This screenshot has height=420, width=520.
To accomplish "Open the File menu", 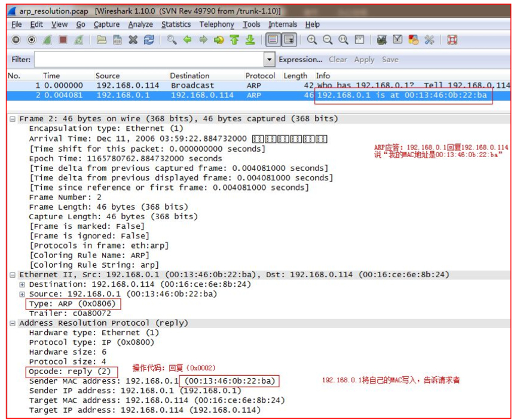I will point(17,24).
